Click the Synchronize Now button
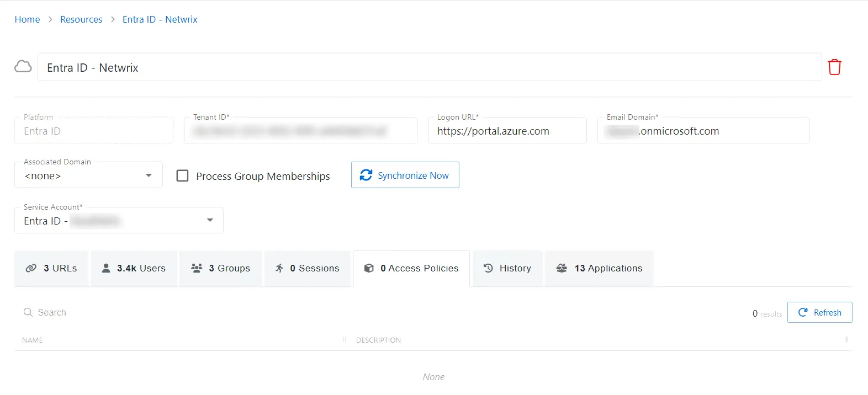The width and height of the screenshot is (868, 395). tap(405, 175)
